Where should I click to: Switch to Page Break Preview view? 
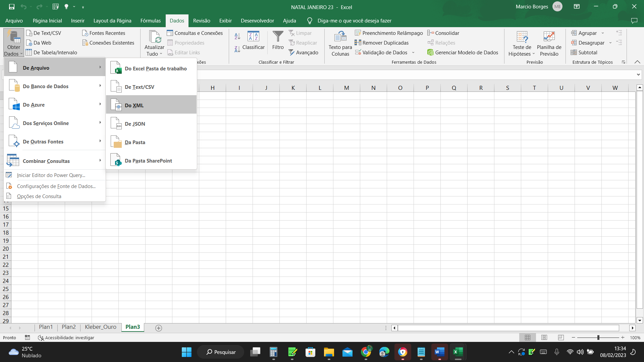561,338
